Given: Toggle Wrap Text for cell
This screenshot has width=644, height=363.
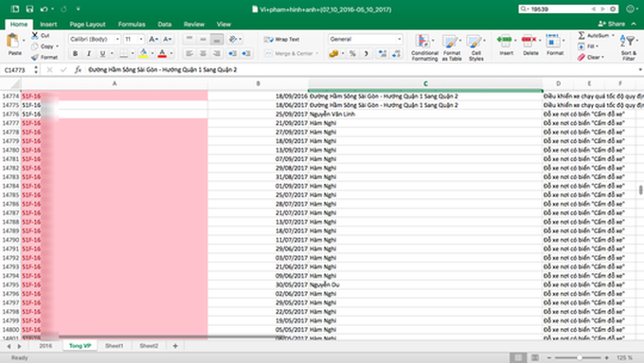Looking at the screenshot, I should 282,40.
